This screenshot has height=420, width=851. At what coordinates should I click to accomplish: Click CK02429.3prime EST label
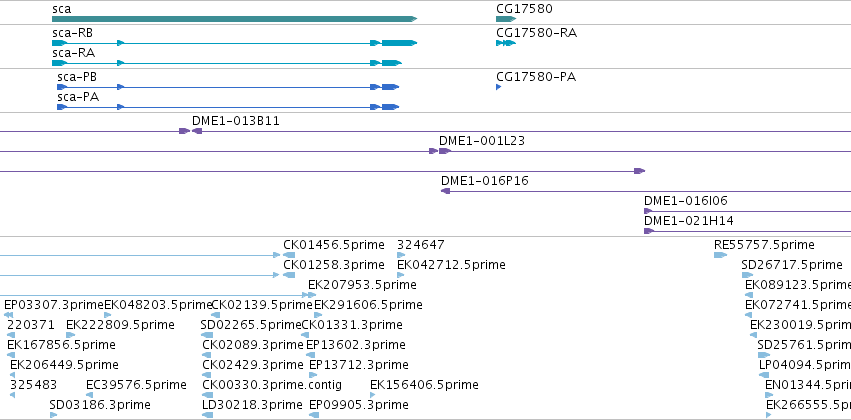(253, 365)
